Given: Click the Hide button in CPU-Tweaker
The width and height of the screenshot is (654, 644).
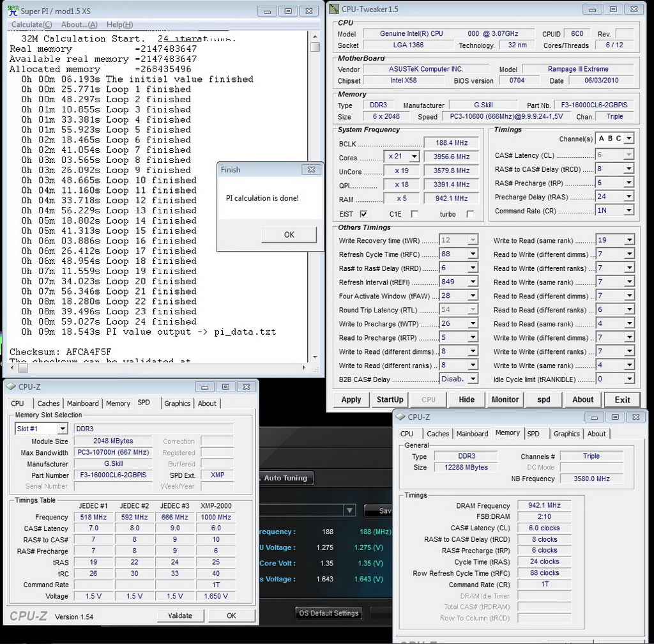Looking at the screenshot, I should (x=466, y=399).
